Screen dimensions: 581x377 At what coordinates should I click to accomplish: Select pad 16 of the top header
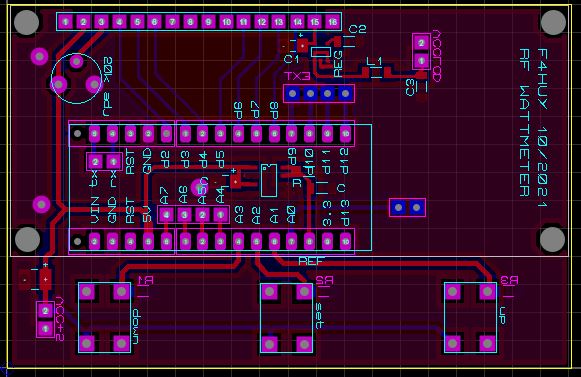pos(333,22)
